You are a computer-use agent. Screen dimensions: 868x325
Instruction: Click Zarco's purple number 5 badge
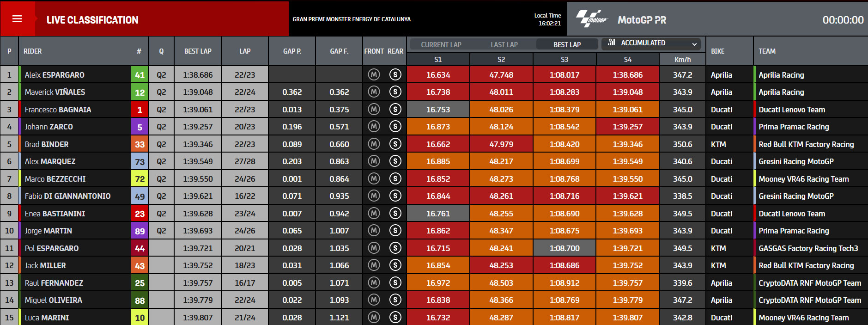pos(140,127)
